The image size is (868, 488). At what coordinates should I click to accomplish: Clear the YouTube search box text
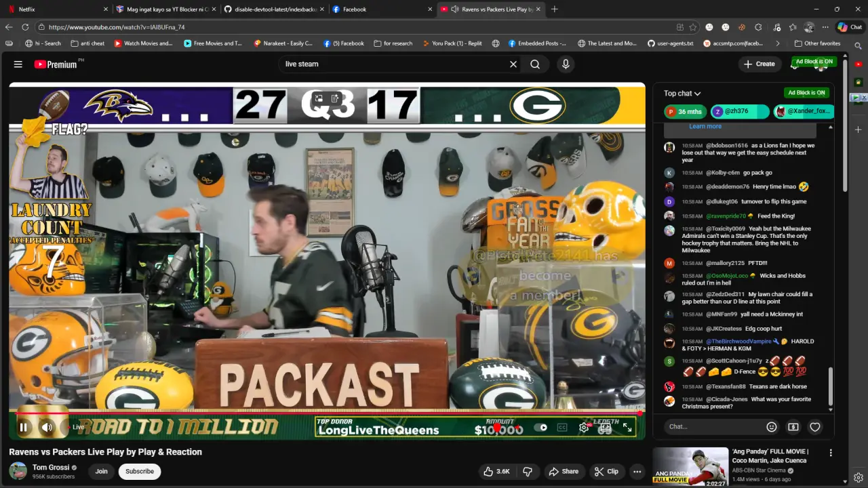[513, 64]
